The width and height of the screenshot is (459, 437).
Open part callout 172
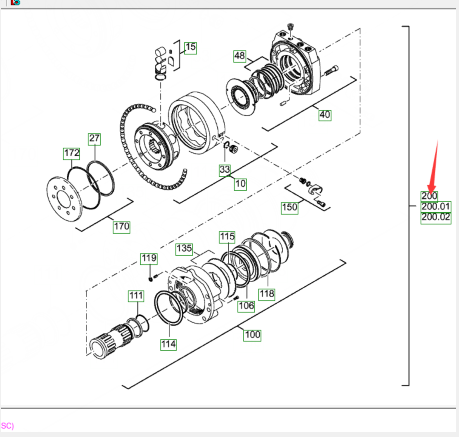[72, 154]
